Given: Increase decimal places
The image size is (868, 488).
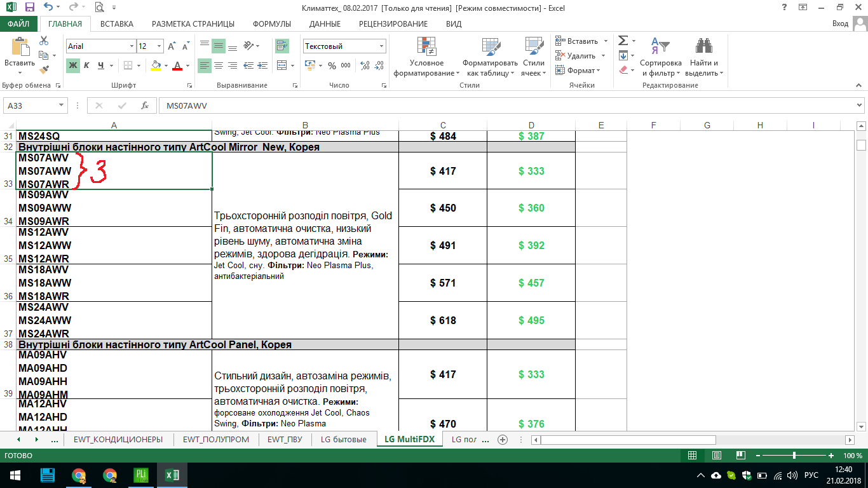Looking at the screenshot, I should point(365,65).
